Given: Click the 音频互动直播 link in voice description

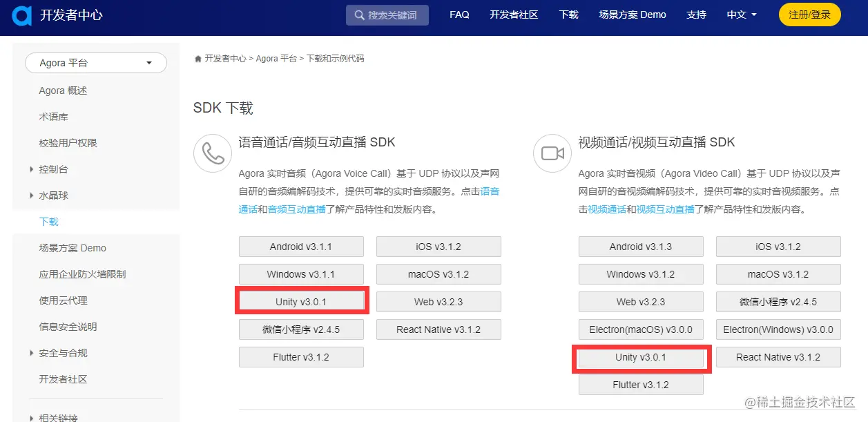Looking at the screenshot, I should [x=296, y=209].
